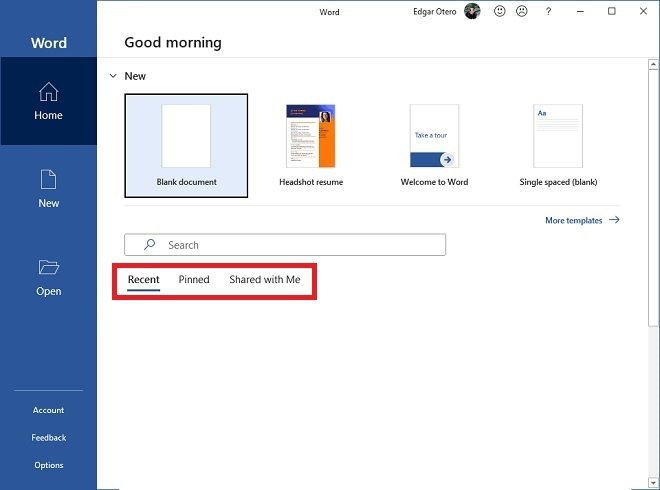660x490 pixels.
Task: Click the Edgar Otero account name
Action: [434, 12]
